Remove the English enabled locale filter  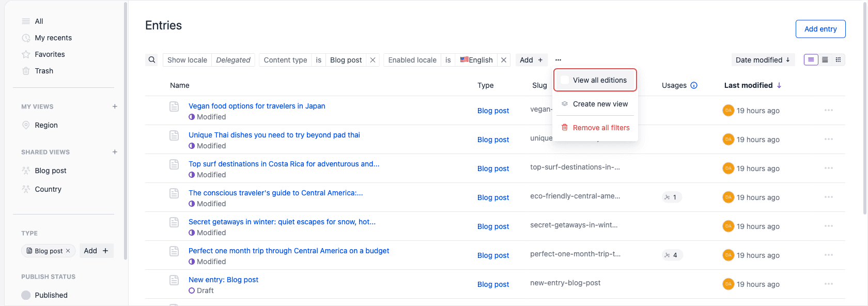(x=504, y=60)
